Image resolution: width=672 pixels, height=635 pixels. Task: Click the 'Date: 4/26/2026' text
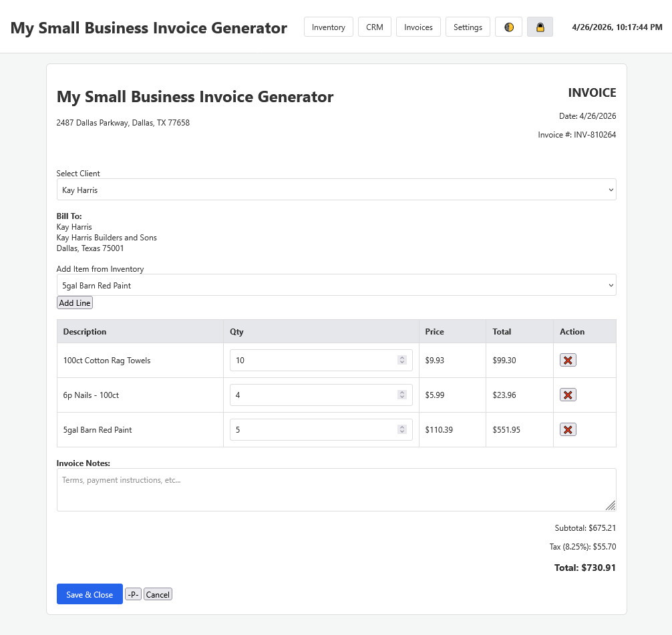587,116
